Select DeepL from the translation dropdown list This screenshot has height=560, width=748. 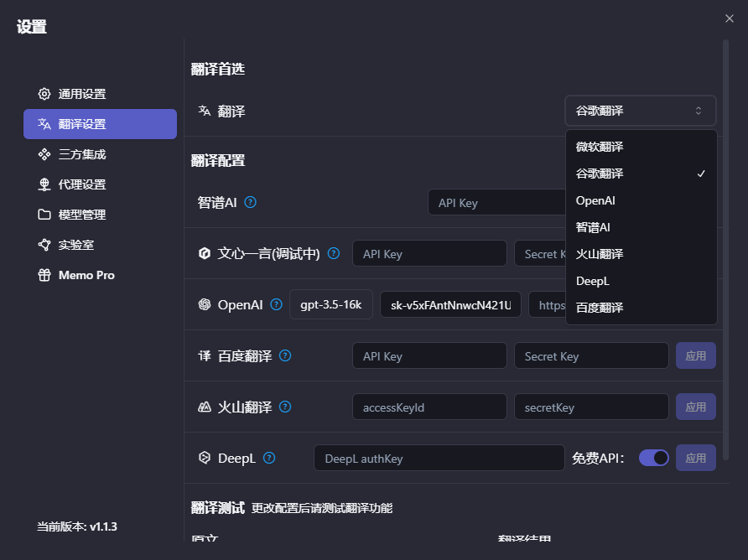tap(592, 281)
